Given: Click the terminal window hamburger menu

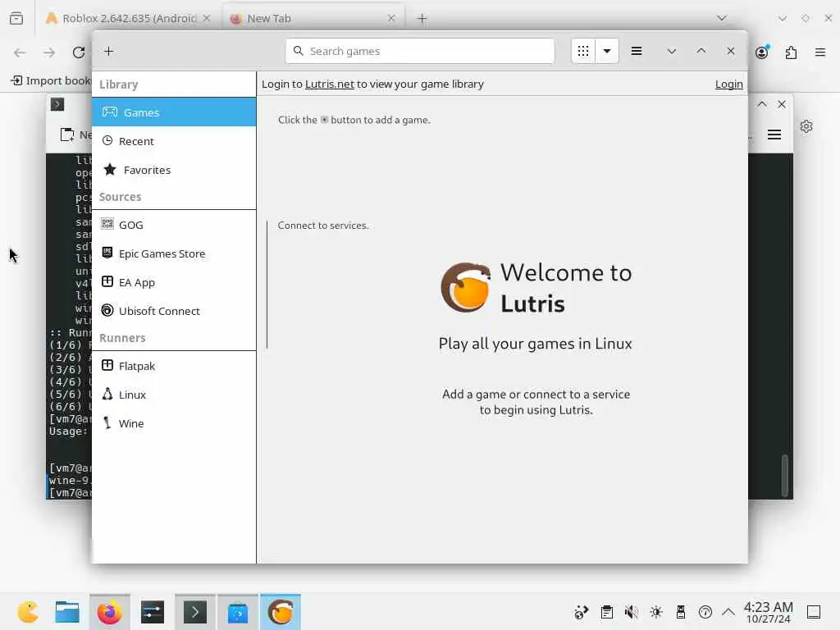Looking at the screenshot, I should (x=774, y=135).
